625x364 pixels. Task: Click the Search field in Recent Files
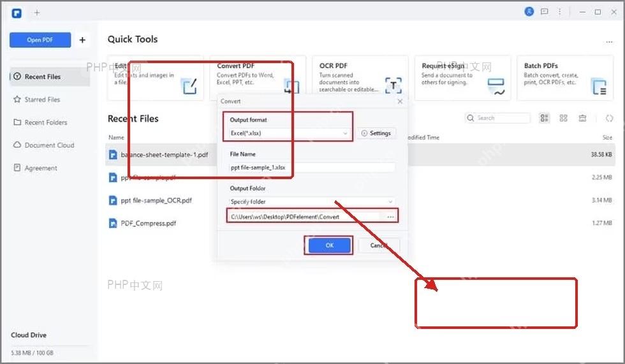point(498,118)
